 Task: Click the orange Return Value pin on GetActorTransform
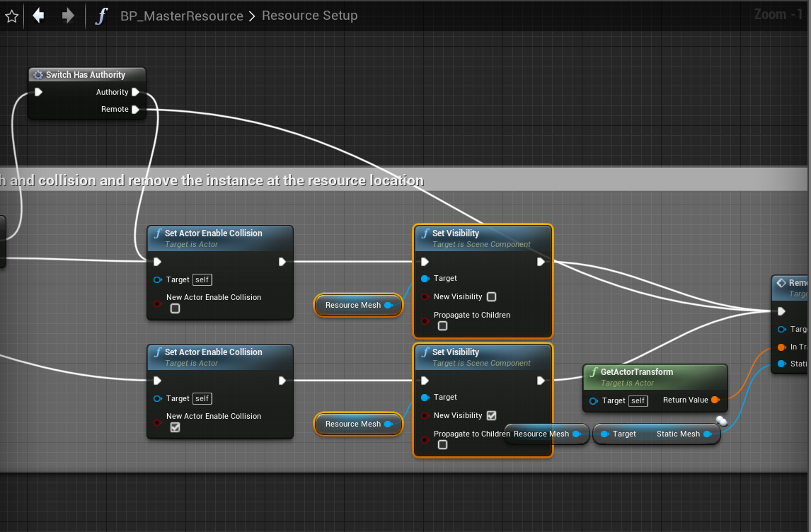715,400
